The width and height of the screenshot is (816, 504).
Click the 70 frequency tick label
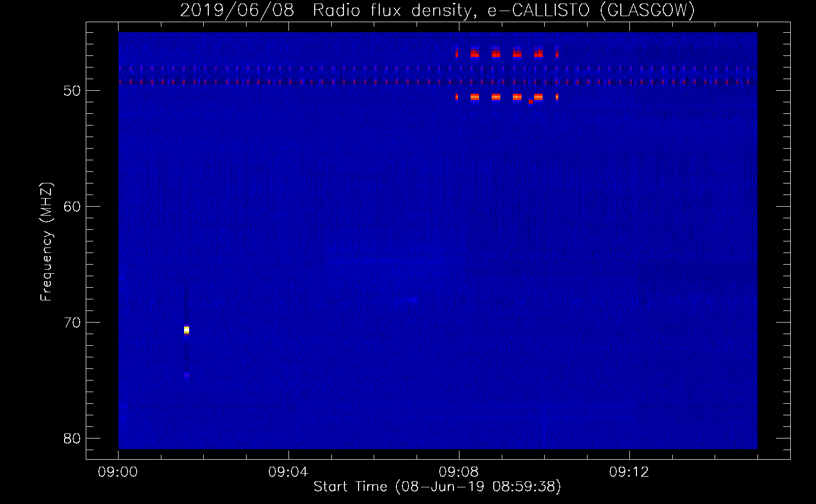[x=72, y=323]
